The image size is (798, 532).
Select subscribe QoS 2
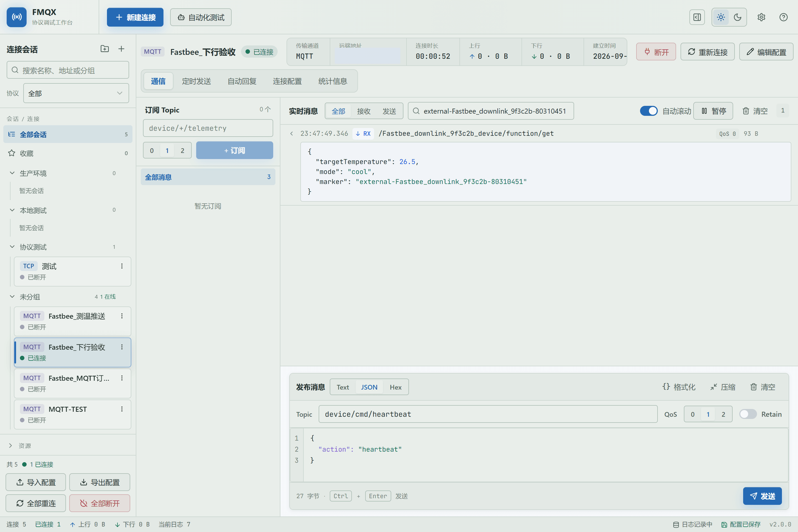183,150
